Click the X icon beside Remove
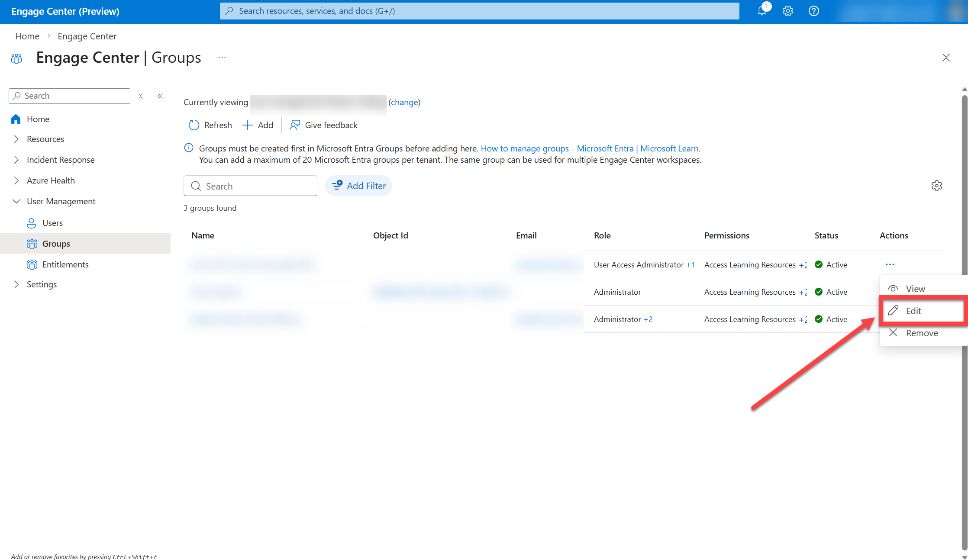The height and width of the screenshot is (560, 968). pos(893,333)
